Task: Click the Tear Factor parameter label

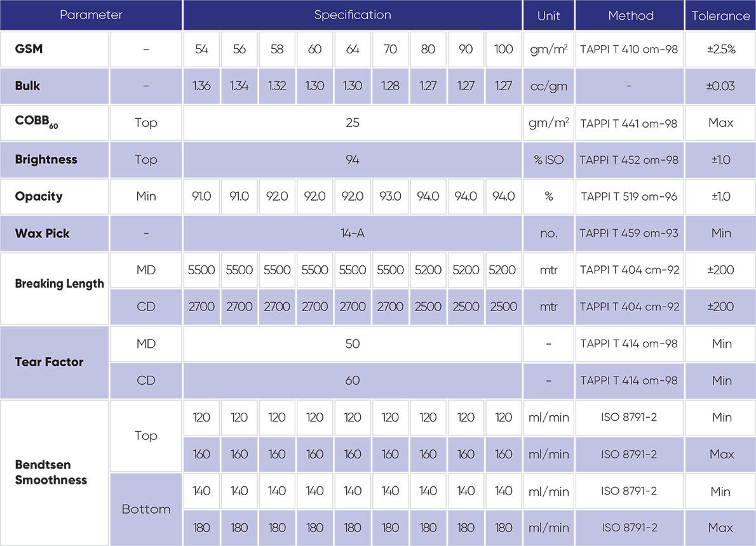Action: coord(49,362)
